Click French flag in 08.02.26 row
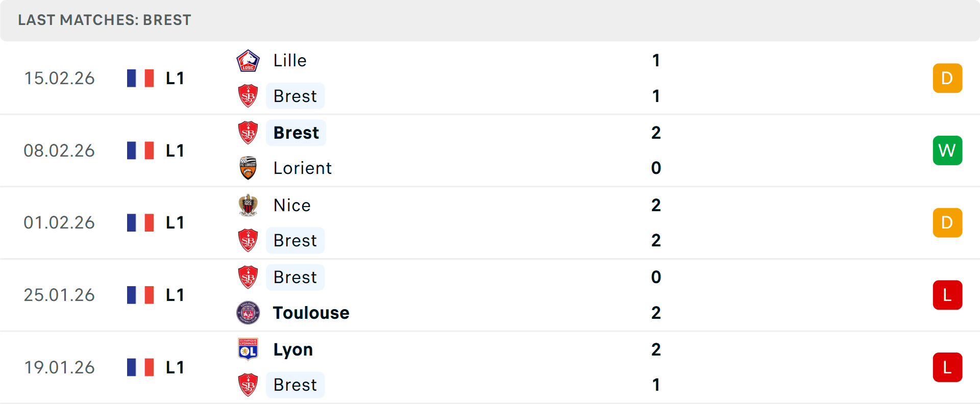Viewport: 980px width, 404px height. (x=140, y=150)
